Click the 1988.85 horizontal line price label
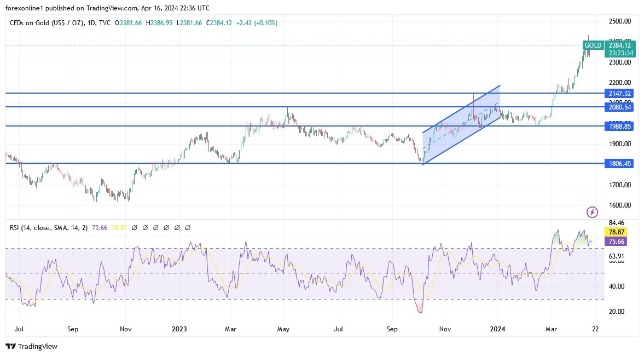644x356 pixels. (620, 127)
